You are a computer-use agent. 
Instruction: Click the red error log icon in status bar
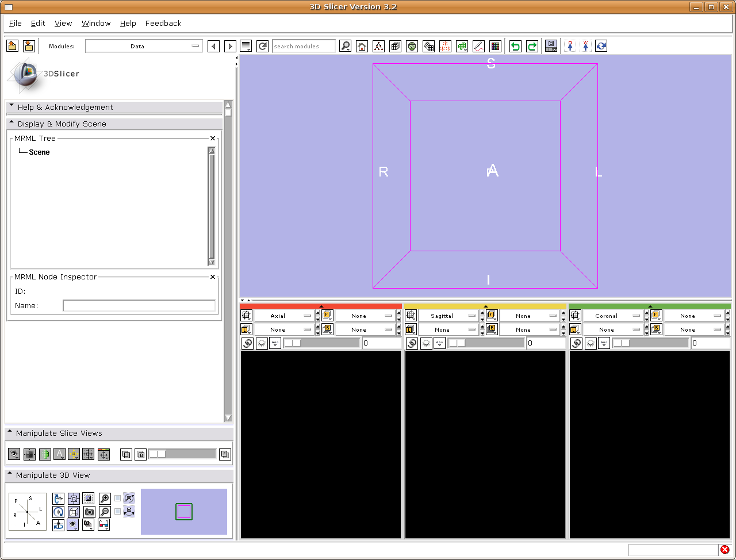pos(724,550)
